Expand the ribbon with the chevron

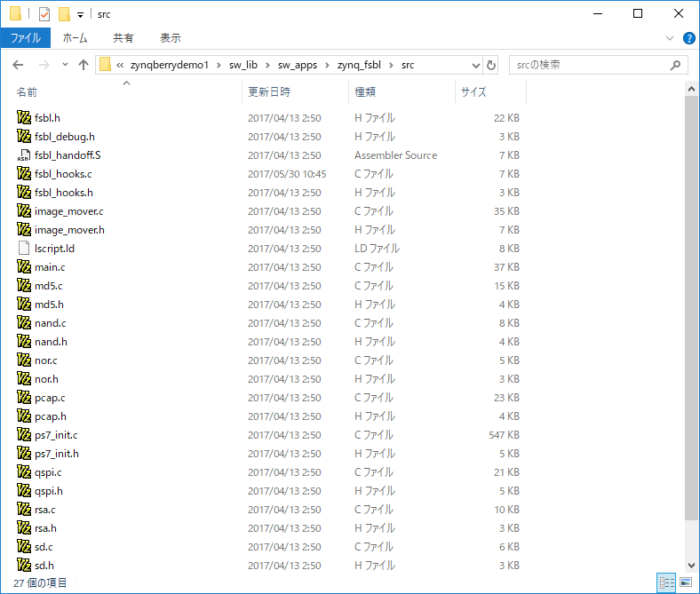[x=671, y=38]
